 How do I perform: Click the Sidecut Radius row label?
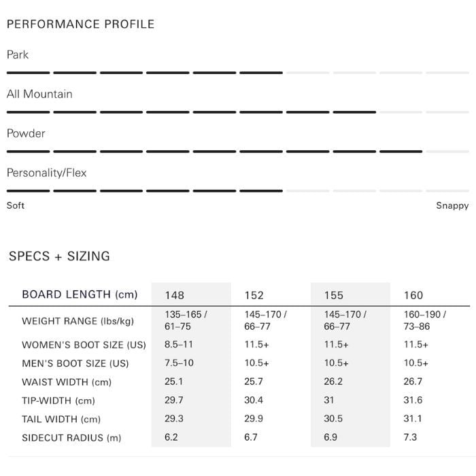[71, 438]
